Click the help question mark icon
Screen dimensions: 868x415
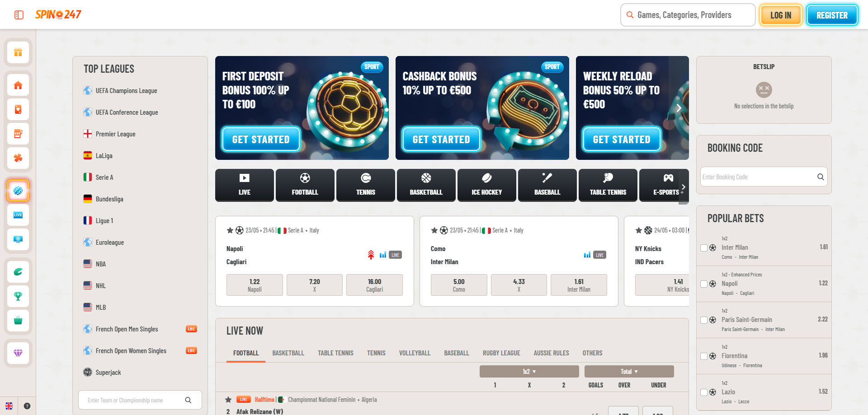tap(27, 406)
